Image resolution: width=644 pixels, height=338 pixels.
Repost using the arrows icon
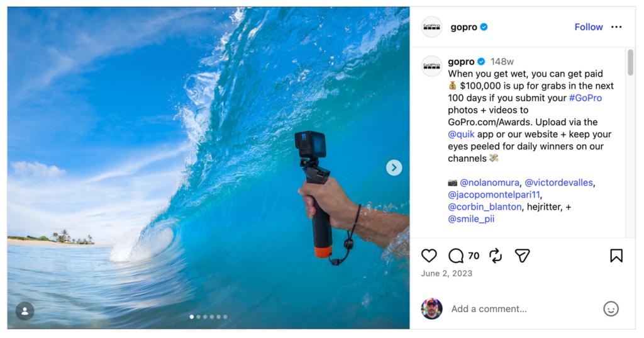coord(496,256)
